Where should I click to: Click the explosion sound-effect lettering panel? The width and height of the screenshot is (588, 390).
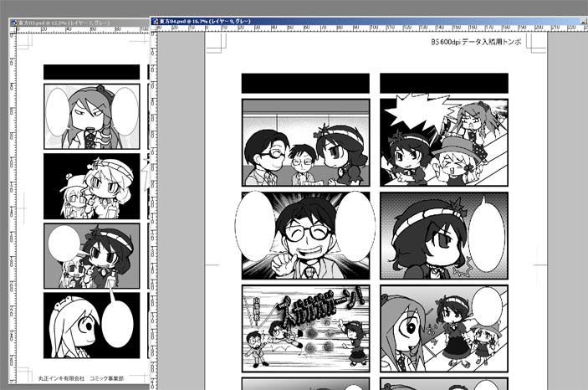(305, 328)
